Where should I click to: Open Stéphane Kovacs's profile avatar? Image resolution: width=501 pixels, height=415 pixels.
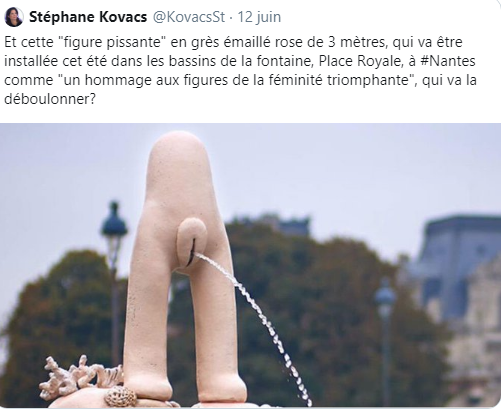14,17
